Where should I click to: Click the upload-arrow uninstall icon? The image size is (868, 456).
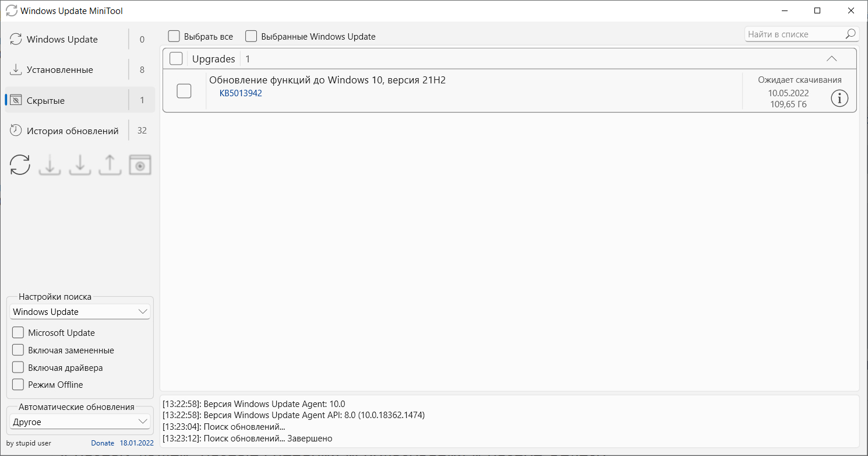click(110, 165)
